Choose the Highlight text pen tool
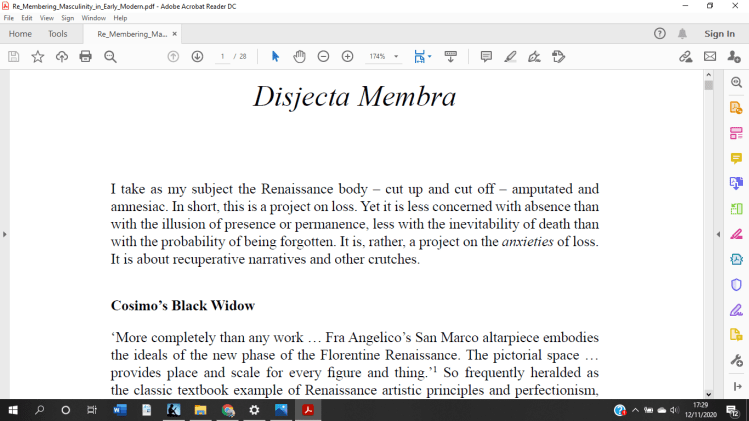The image size is (749, 421). [x=511, y=57]
